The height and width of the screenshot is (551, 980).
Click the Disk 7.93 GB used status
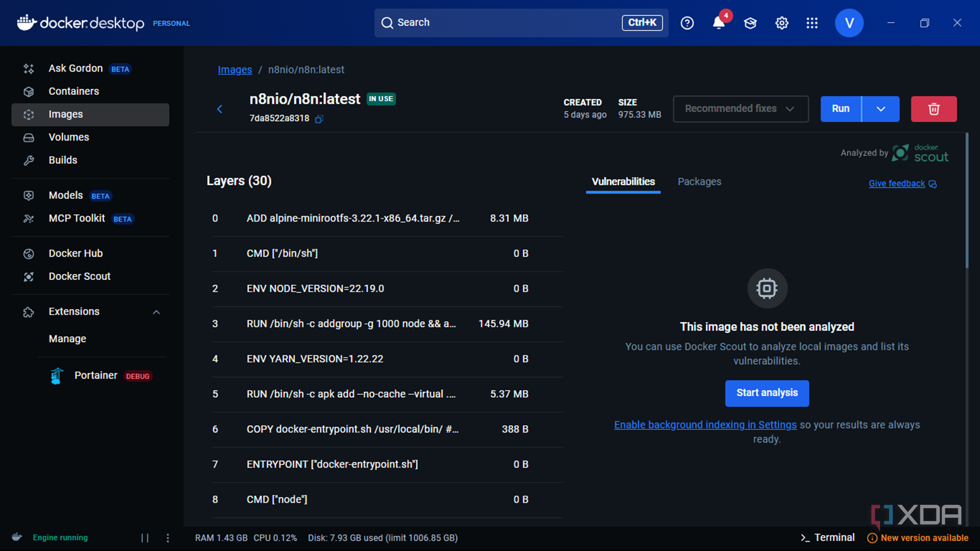click(383, 538)
